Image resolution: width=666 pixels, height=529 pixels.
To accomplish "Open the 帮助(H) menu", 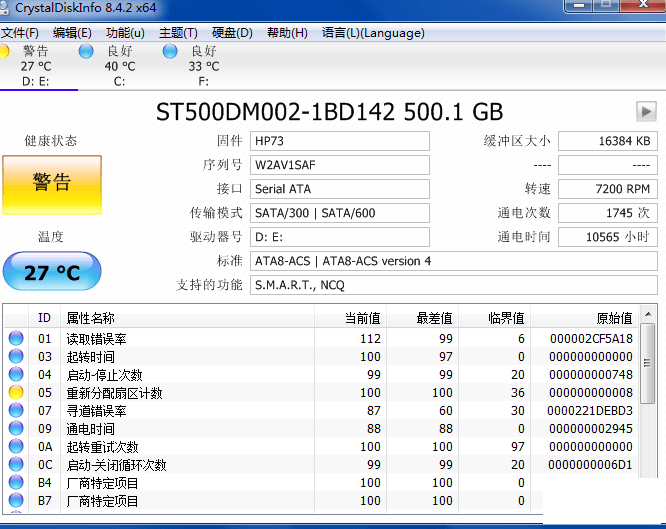I will (287, 33).
